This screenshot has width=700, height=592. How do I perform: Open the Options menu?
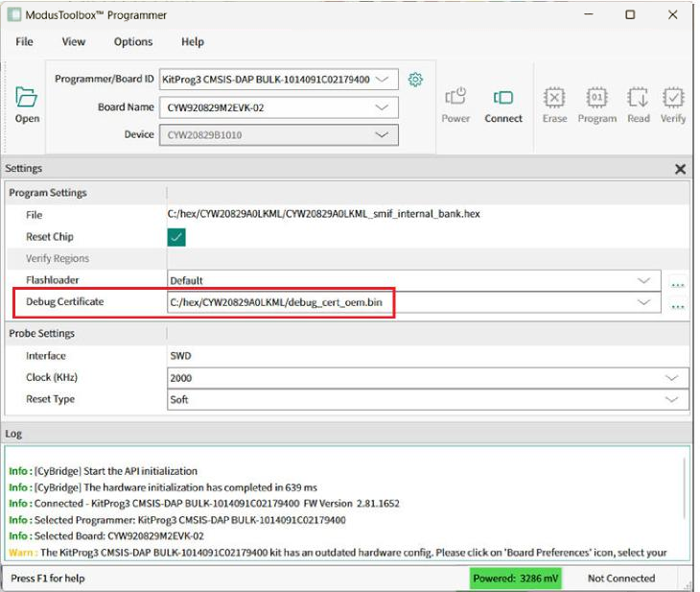pyautogui.click(x=133, y=41)
